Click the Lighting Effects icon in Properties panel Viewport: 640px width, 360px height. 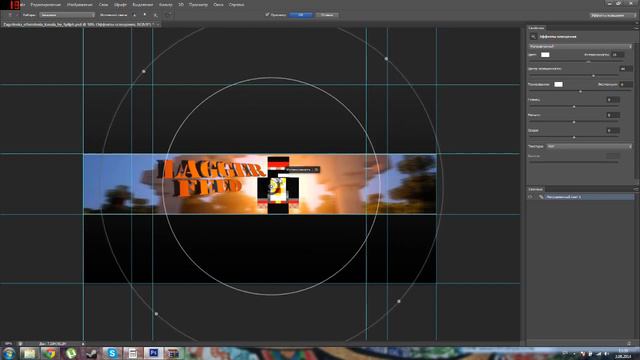[x=533, y=37]
